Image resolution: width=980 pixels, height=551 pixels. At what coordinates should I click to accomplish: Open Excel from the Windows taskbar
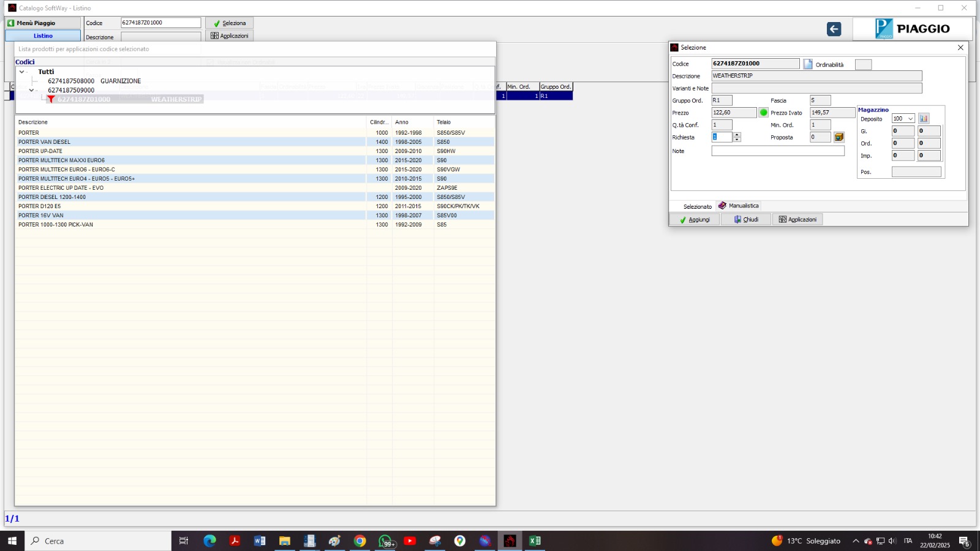[x=535, y=541]
